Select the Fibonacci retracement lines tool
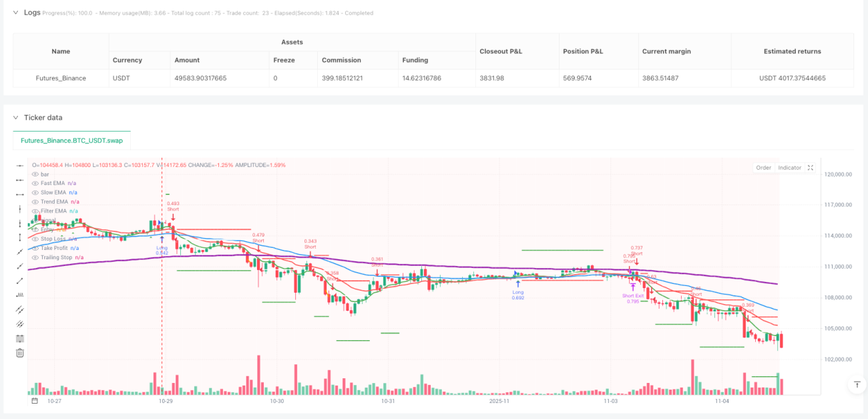Viewport: 868px width, 419px height. (x=19, y=338)
